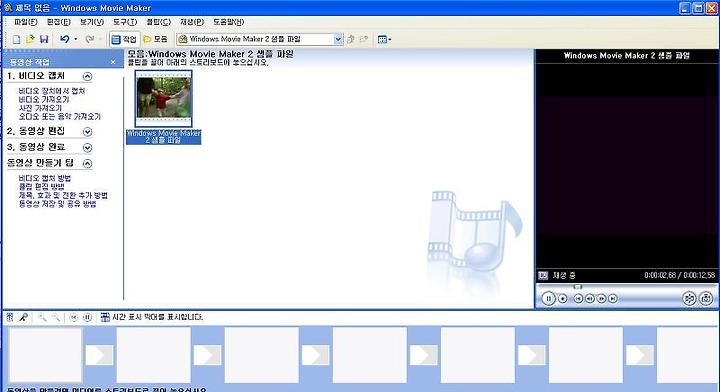Click 비디오 가져오기 link
Screen dimensions: 720x392
click(44, 100)
